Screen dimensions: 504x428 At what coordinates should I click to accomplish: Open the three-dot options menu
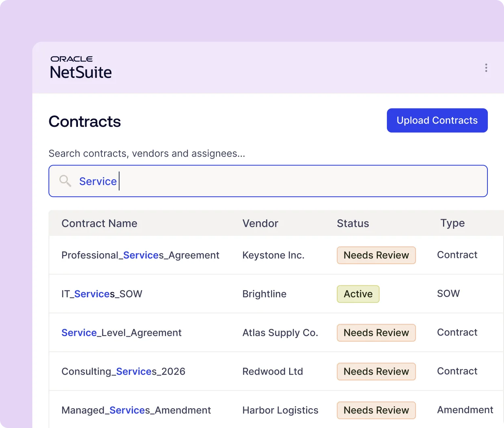486,68
